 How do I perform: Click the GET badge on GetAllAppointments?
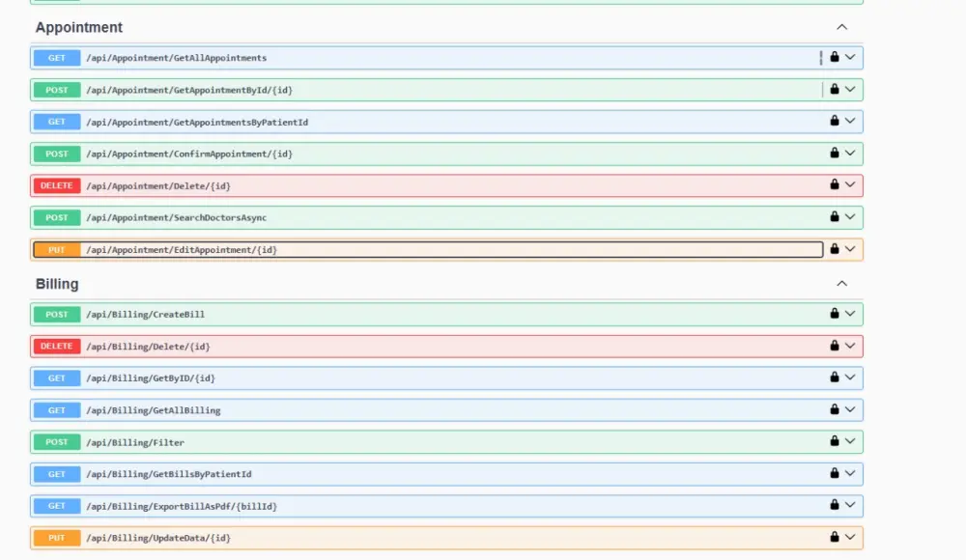(x=56, y=57)
